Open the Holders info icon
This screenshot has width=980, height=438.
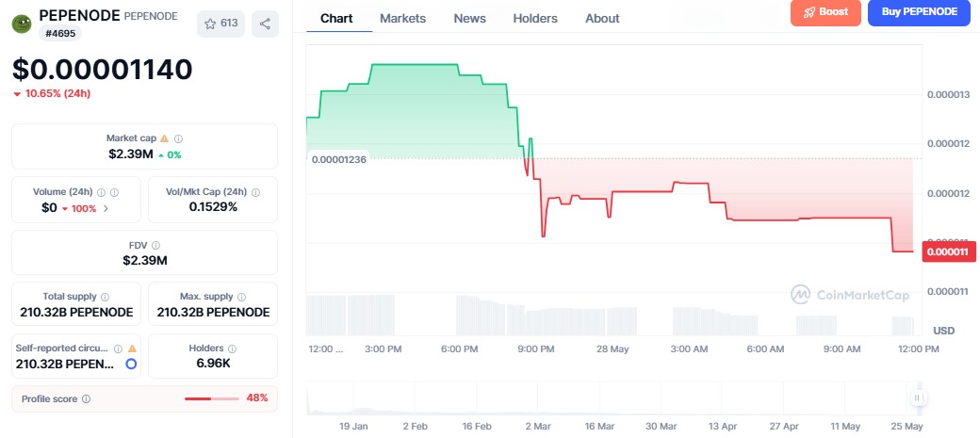click(232, 349)
